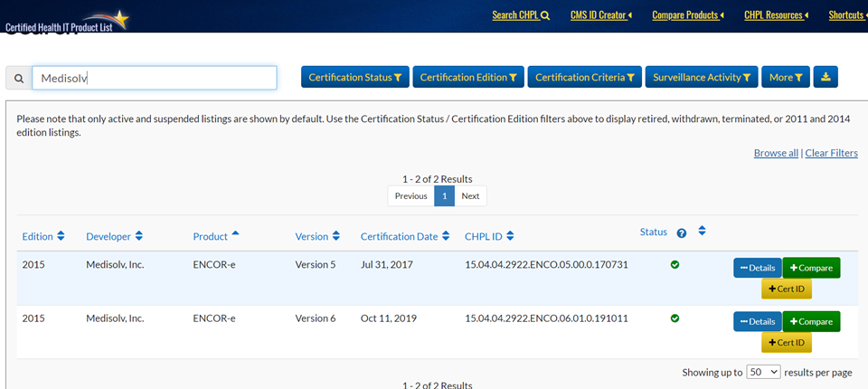Click the download results icon button
The image size is (868, 389).
click(826, 77)
